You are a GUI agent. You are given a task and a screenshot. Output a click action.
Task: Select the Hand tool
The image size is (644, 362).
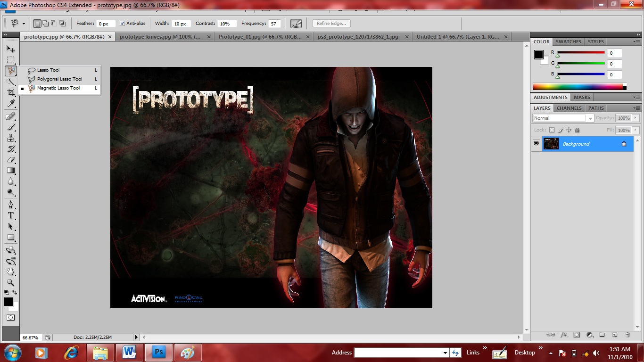pos(10,272)
